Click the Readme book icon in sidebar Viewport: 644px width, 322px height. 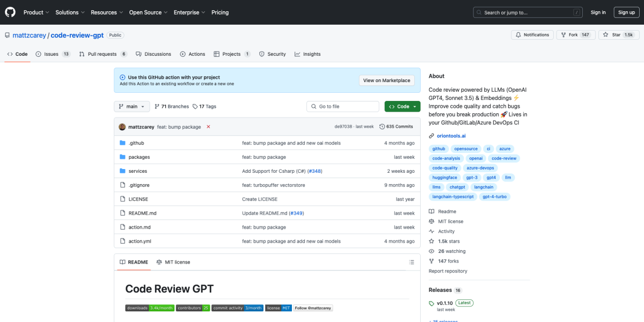point(430,211)
